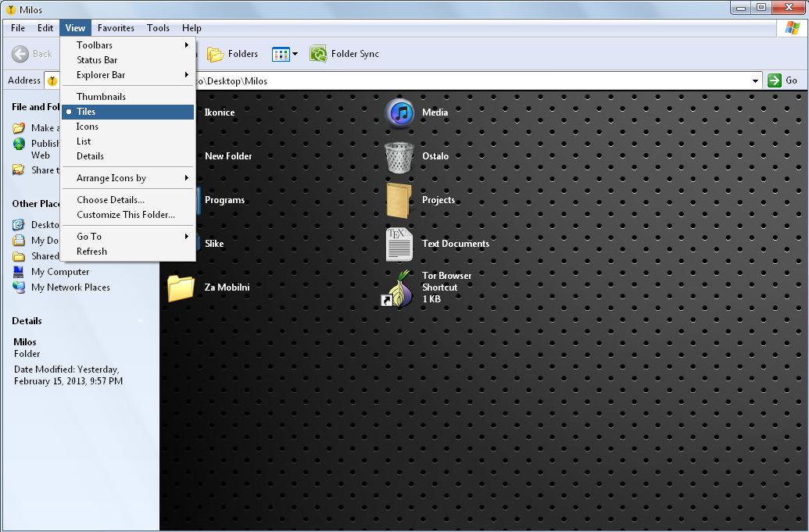Click Refresh in View menu
The height and width of the screenshot is (532, 809).
127,252
